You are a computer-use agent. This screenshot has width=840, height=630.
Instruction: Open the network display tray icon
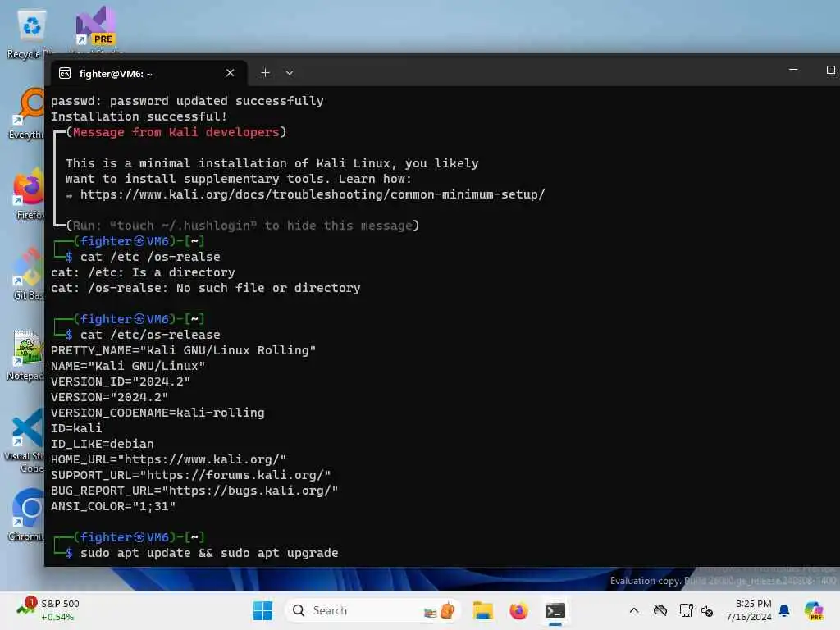tap(686, 610)
